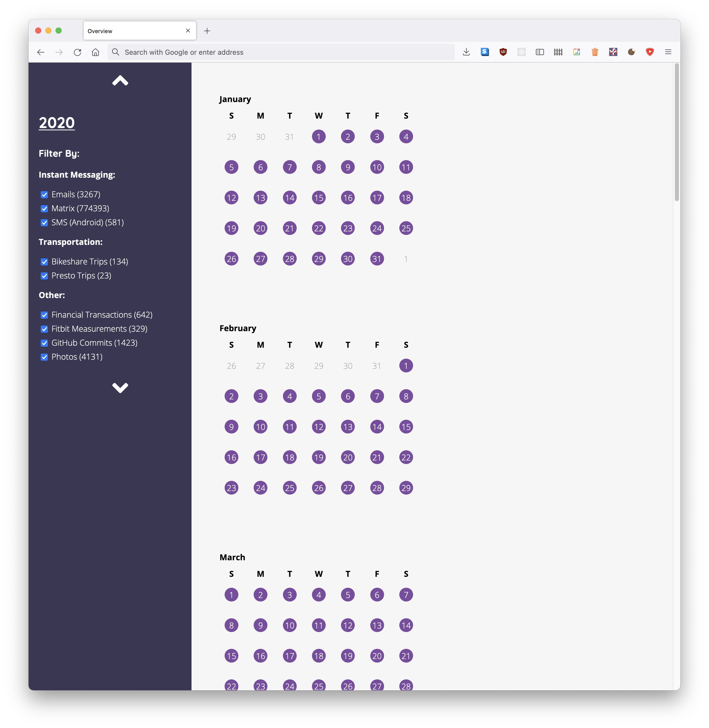Click the January month heading
Image resolution: width=709 pixels, height=728 pixels.
(235, 99)
